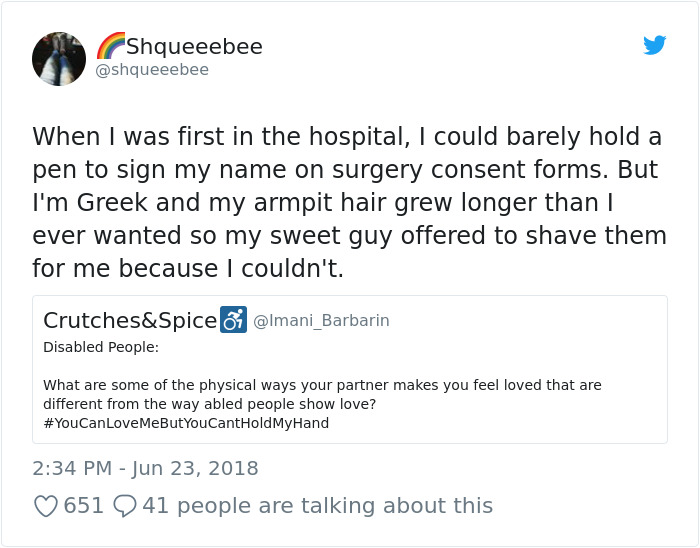This screenshot has height=548, width=700.
Task: Like the tweet with heart icon
Action: [46, 506]
